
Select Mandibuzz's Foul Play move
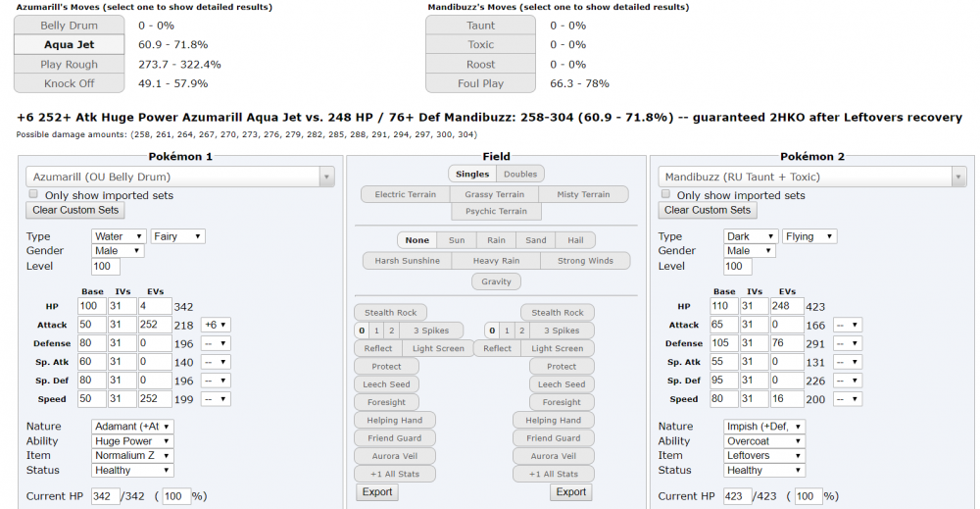(x=480, y=83)
